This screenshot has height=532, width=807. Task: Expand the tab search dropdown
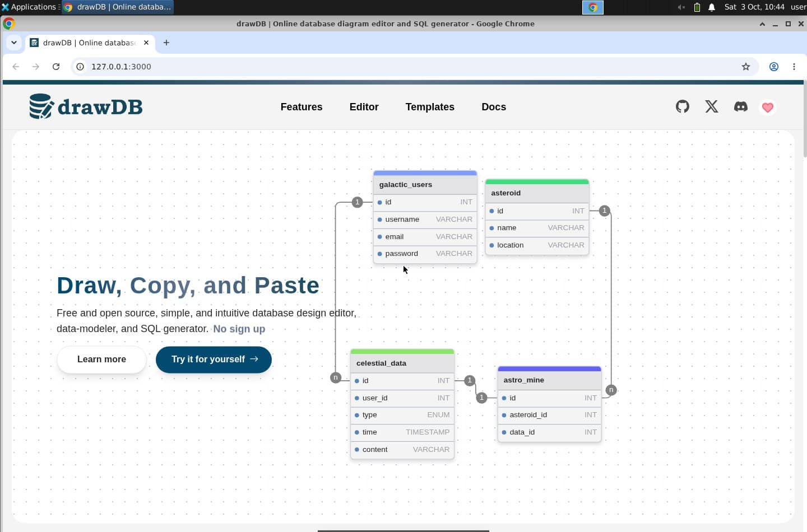[x=14, y=43]
